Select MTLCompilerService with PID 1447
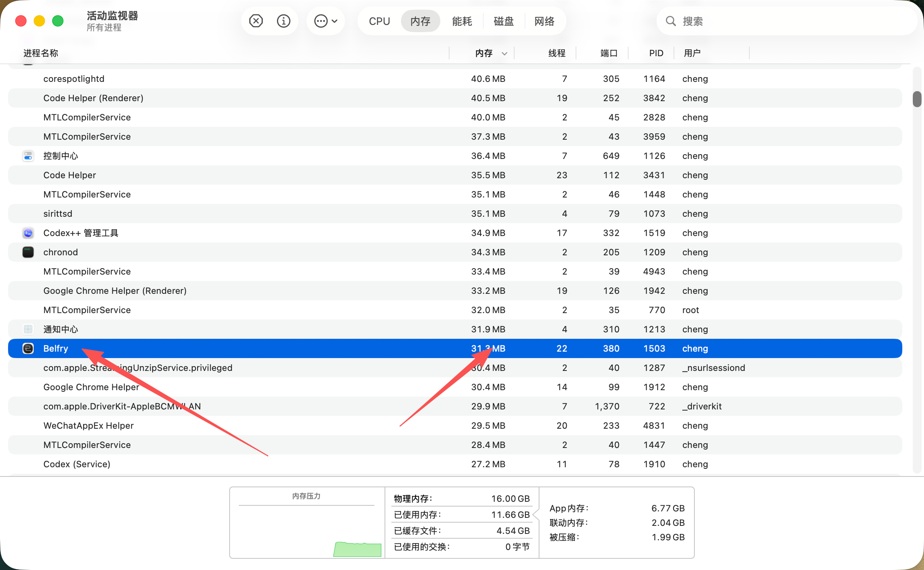The image size is (924, 570). click(x=455, y=445)
